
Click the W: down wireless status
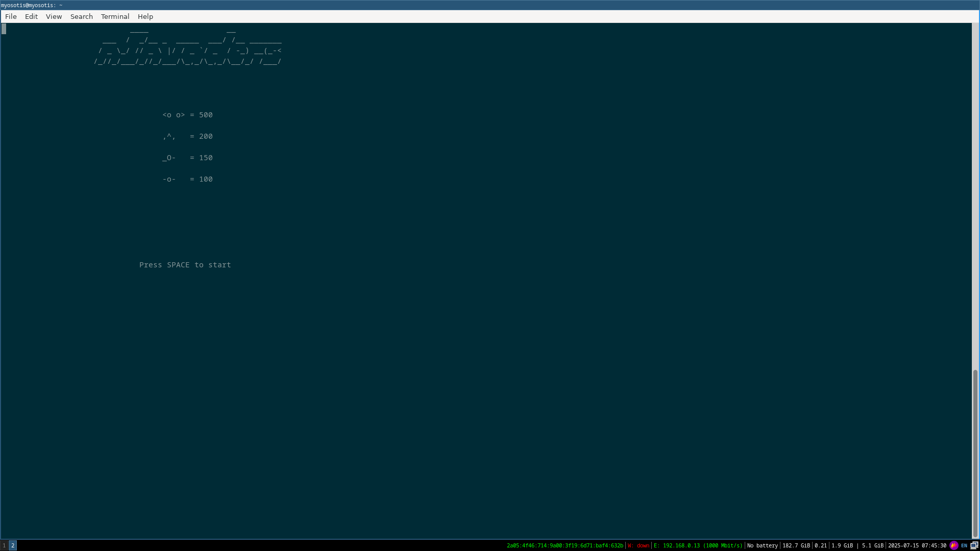639,545
